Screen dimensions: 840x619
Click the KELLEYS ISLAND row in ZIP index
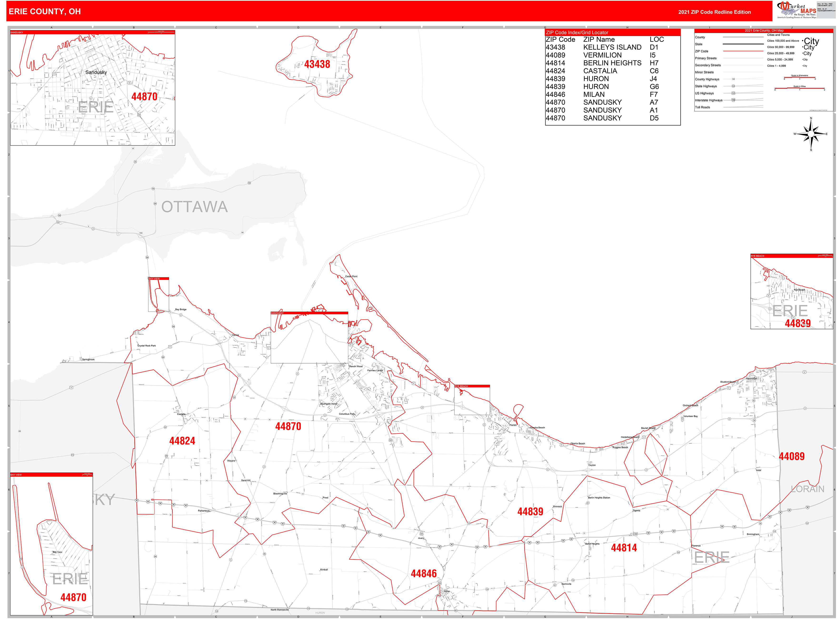[612, 47]
